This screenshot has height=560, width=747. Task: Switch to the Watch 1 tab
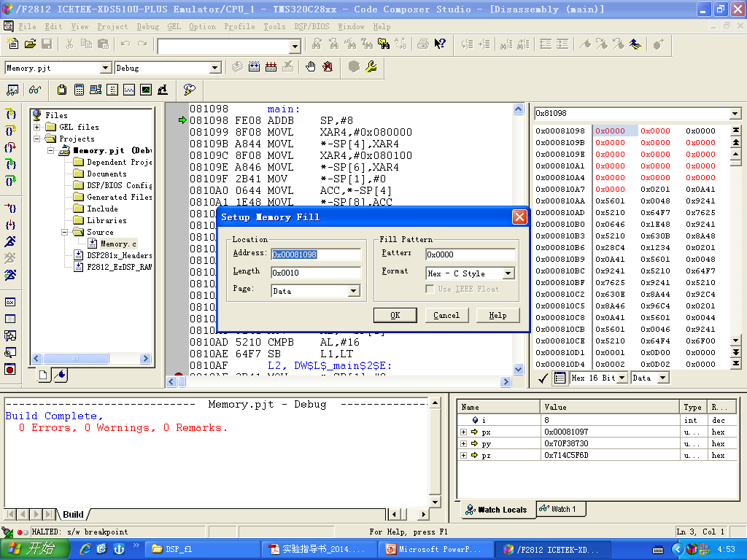[561, 509]
